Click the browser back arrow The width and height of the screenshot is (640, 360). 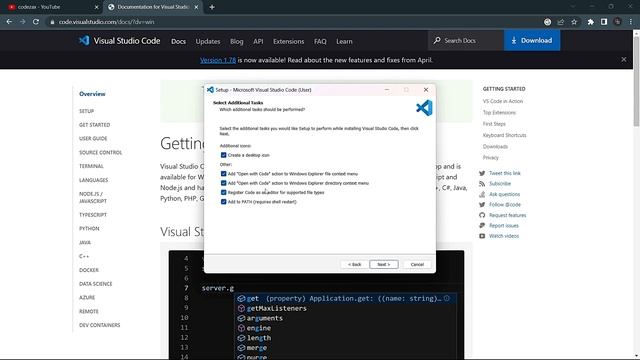(x=9, y=22)
